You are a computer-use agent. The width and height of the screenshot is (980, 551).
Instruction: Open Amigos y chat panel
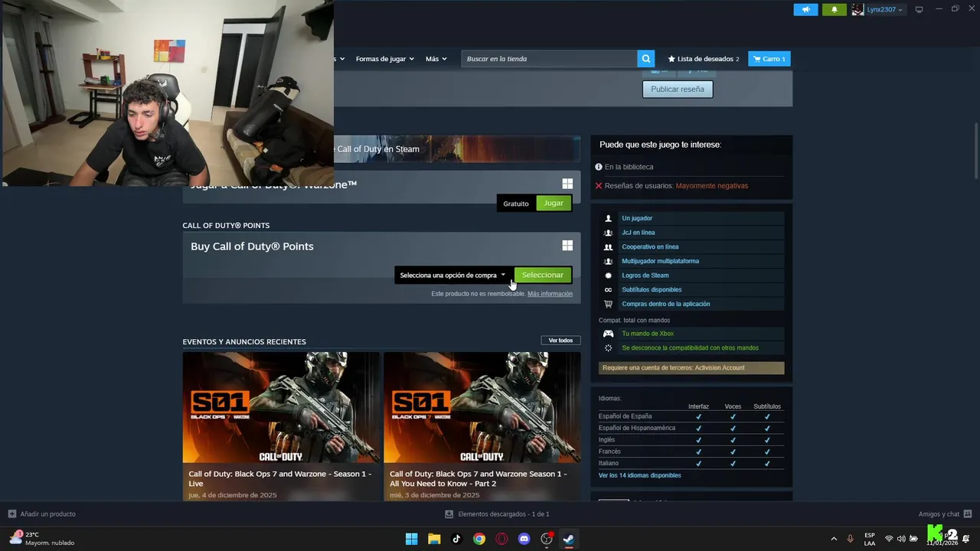coord(945,514)
